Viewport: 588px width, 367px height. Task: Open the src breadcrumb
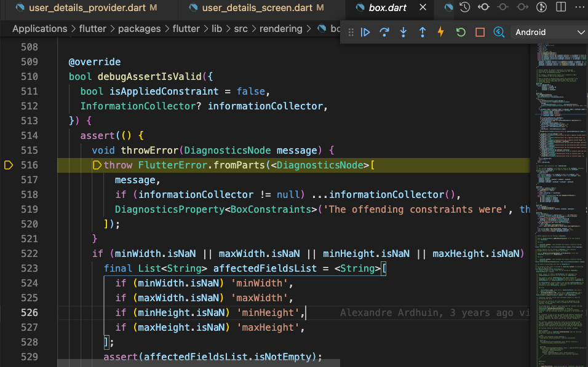(x=240, y=29)
